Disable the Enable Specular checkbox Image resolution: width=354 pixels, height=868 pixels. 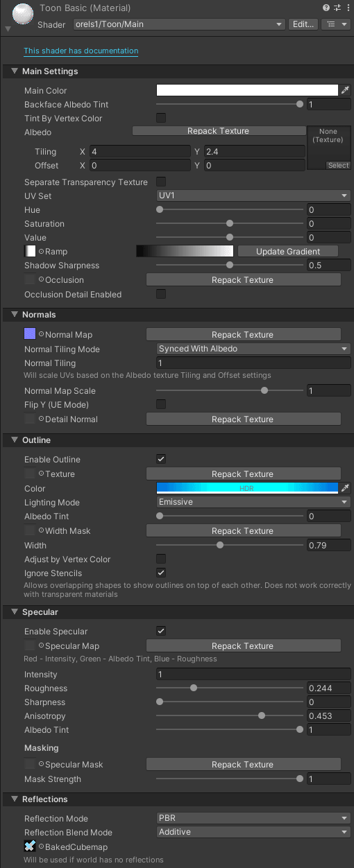click(161, 631)
